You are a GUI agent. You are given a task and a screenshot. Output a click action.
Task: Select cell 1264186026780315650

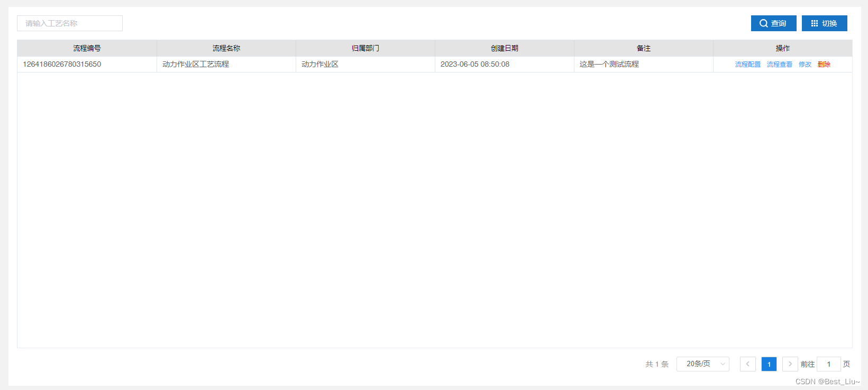[x=87, y=64]
